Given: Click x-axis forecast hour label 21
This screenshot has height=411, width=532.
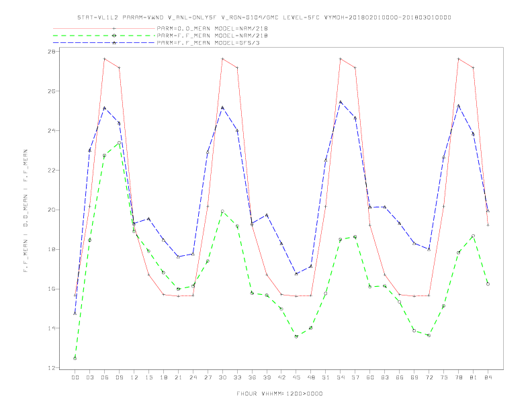Looking at the screenshot, I should tap(178, 377).
